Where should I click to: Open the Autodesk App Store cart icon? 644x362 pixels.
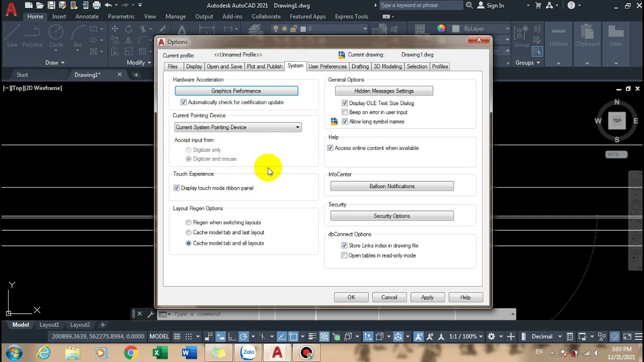539,6
